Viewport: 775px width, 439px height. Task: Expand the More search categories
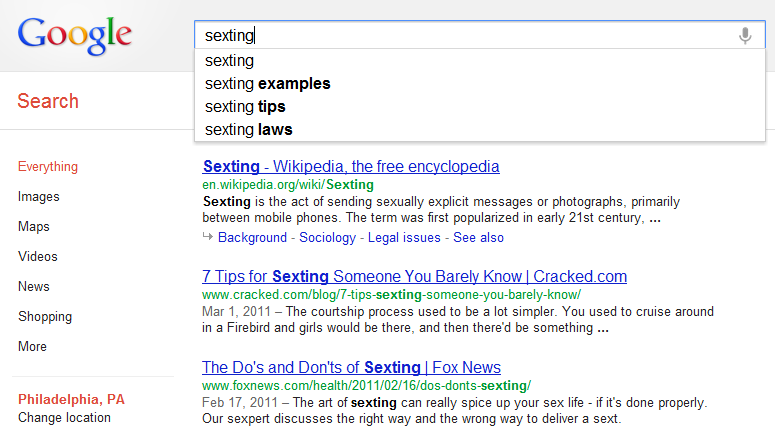(x=32, y=347)
